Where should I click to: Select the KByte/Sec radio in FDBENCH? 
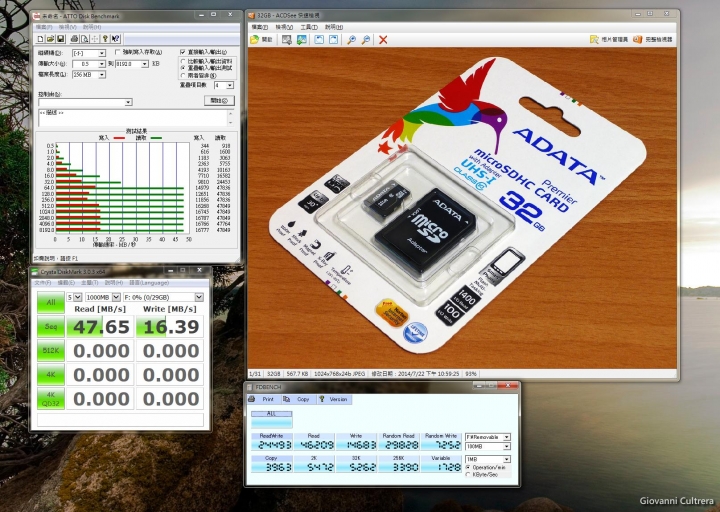(x=468, y=474)
